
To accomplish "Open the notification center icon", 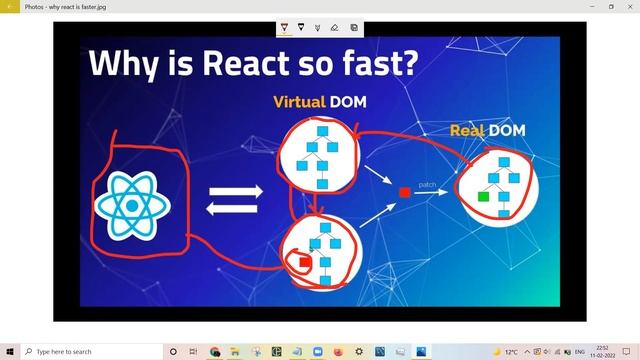I will point(627,352).
